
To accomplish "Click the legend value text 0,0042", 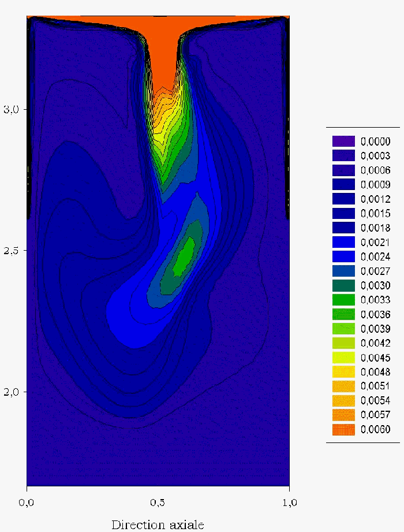I will [376, 343].
